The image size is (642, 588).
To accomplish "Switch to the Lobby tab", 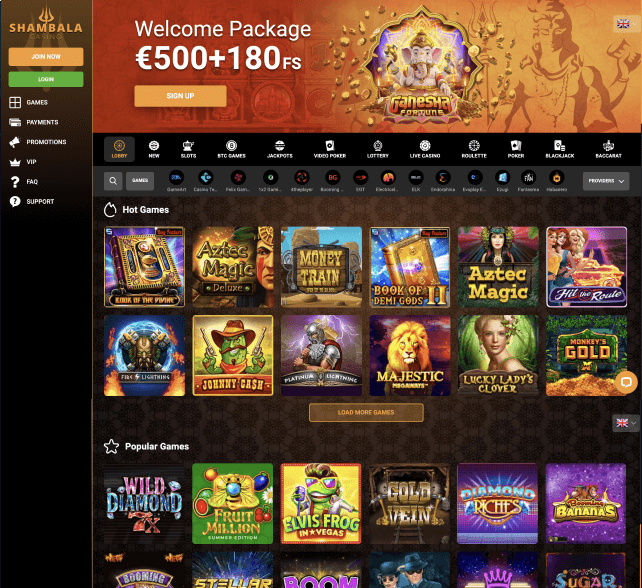I will pyautogui.click(x=119, y=149).
